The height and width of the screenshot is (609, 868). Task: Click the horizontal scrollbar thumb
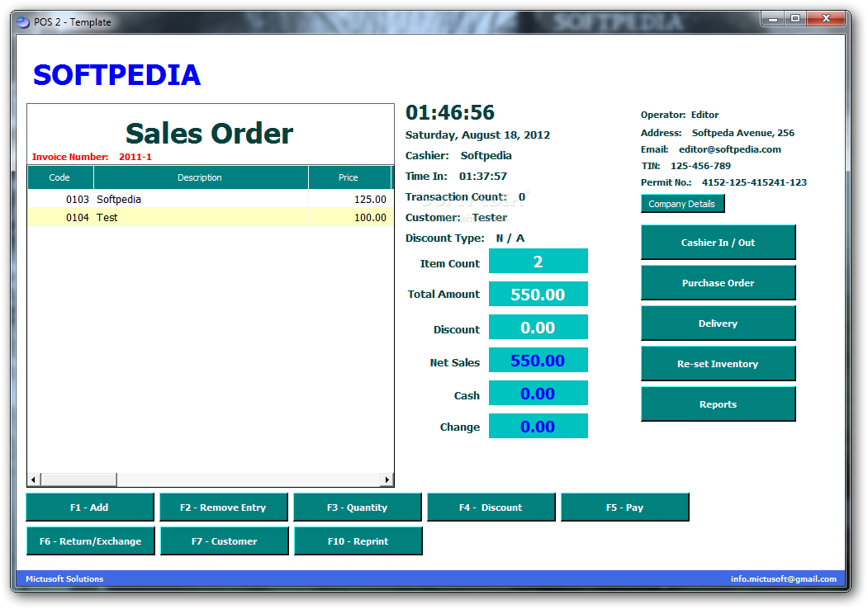point(78,479)
